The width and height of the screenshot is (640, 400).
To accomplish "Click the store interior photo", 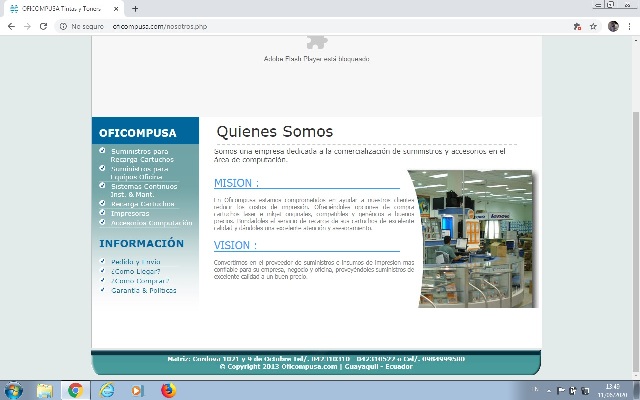I will (473, 239).
